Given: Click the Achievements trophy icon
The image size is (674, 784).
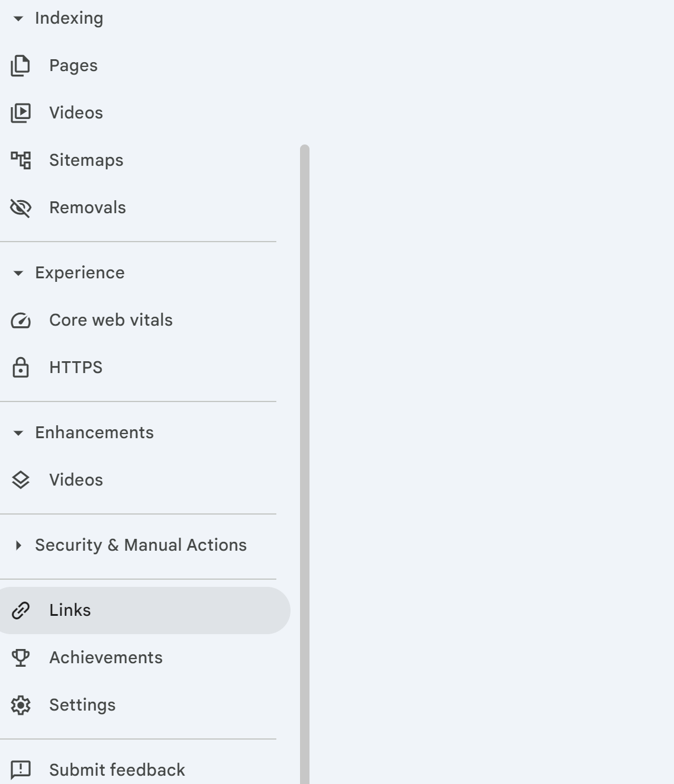Looking at the screenshot, I should 21,658.
